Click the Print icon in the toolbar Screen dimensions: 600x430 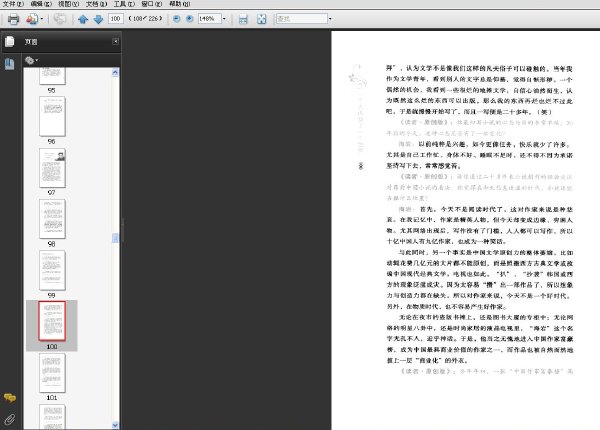[x=13, y=19]
